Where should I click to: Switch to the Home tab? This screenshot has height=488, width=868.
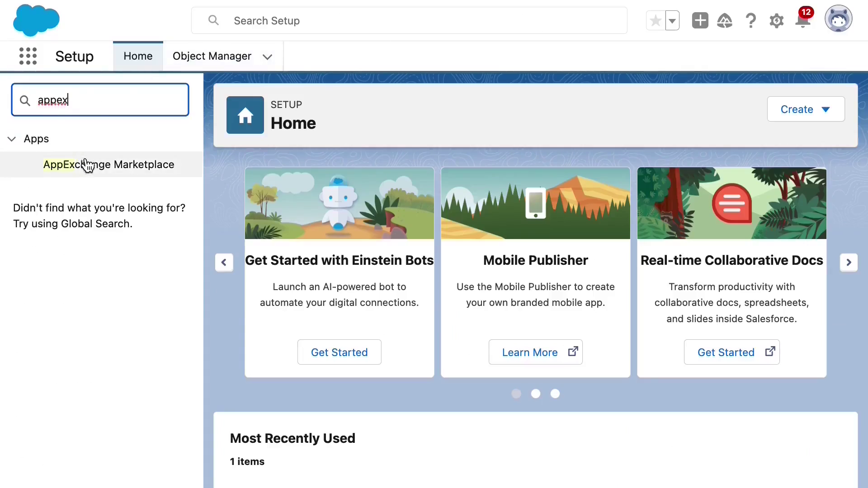pos(138,56)
